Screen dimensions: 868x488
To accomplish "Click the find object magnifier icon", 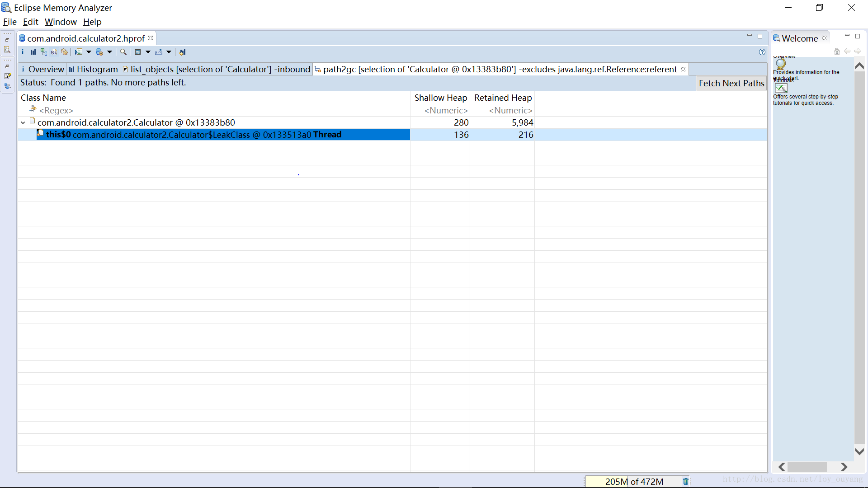I will 123,52.
